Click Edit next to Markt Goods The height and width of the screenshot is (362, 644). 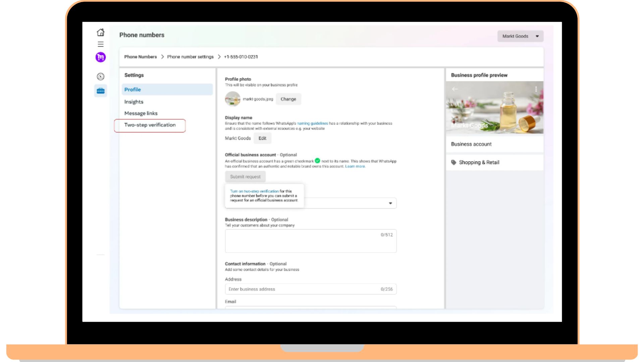click(x=262, y=138)
